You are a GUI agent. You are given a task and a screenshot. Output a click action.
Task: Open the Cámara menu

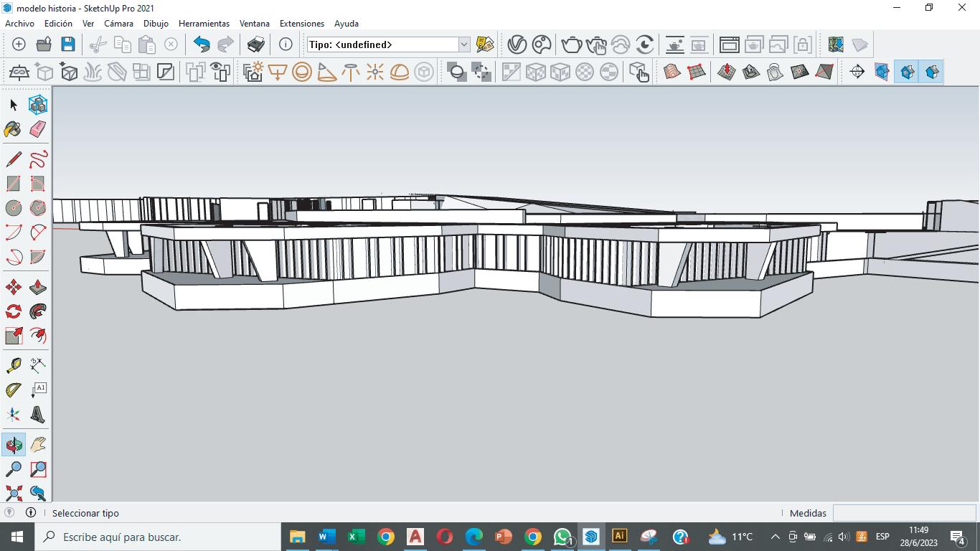click(x=118, y=24)
